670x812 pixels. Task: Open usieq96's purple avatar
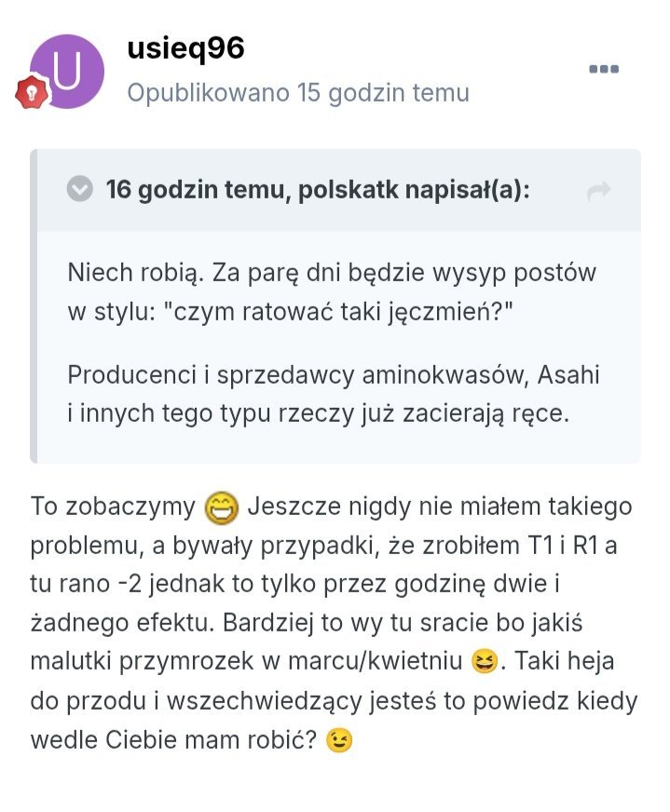(66, 72)
